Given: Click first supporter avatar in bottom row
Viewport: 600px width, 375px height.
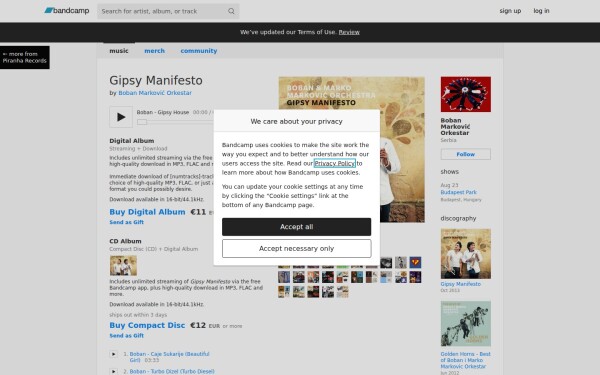Looking at the screenshot, I should 284,292.
